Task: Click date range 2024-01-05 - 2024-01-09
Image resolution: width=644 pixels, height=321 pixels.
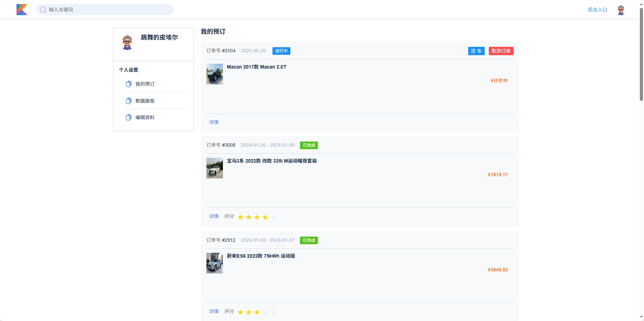Action: pos(268,145)
